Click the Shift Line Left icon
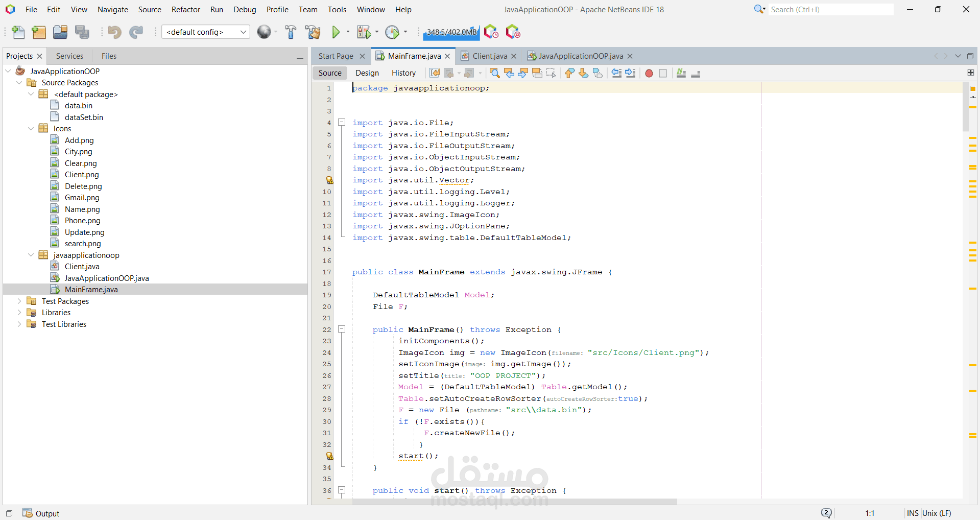Viewport: 980px width, 520px height. click(616, 73)
